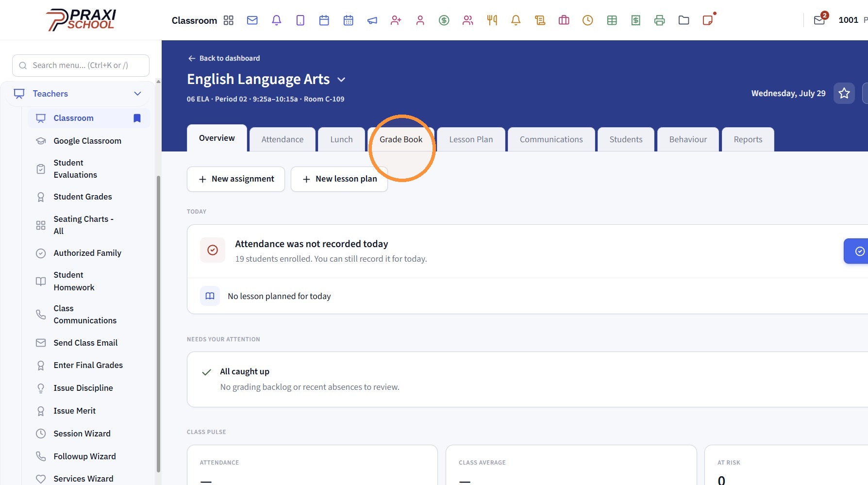The image size is (868, 485).
Task: Select the Overview tab
Action: point(217,138)
